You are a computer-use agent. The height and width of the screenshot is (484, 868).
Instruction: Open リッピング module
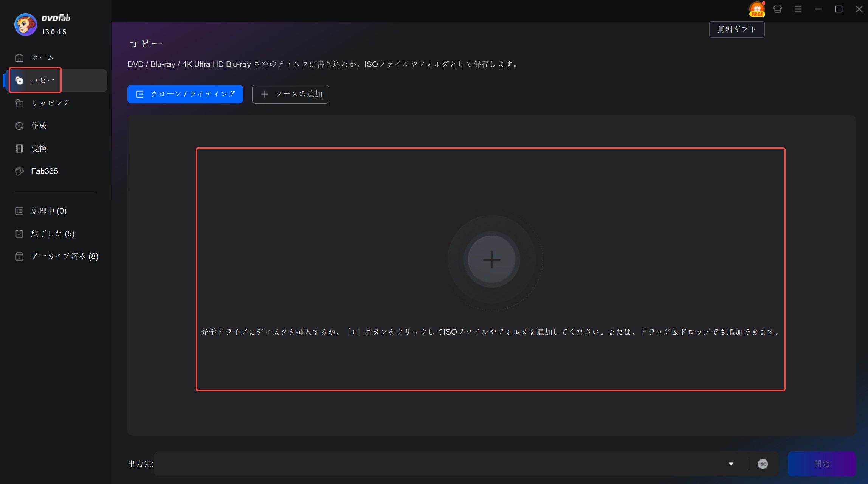coord(50,103)
